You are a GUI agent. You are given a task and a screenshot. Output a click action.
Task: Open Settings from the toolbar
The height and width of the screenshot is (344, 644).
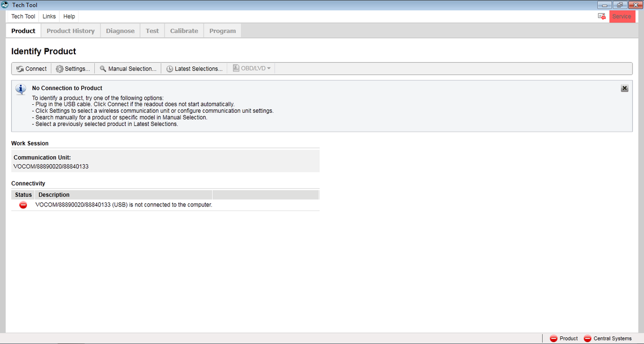coord(72,68)
